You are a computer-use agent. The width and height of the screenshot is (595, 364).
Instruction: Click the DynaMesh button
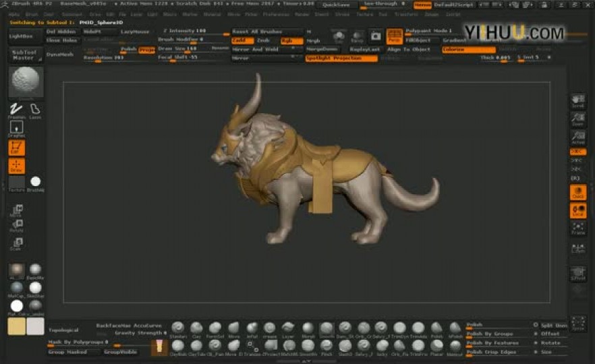[x=60, y=55]
